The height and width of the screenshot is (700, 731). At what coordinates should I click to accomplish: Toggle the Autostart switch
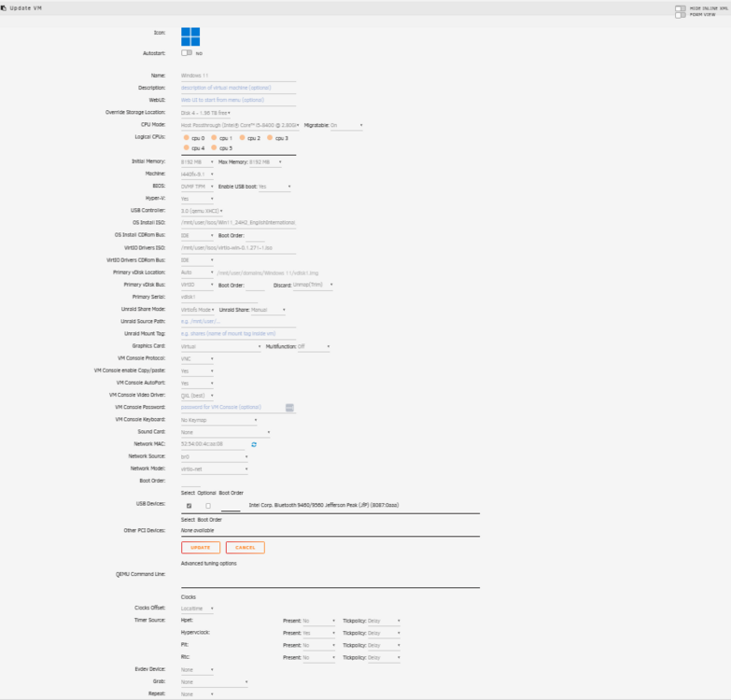point(187,52)
